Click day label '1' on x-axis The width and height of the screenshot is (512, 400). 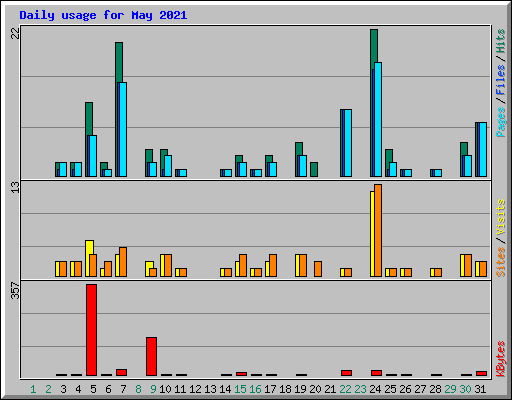click(x=33, y=389)
